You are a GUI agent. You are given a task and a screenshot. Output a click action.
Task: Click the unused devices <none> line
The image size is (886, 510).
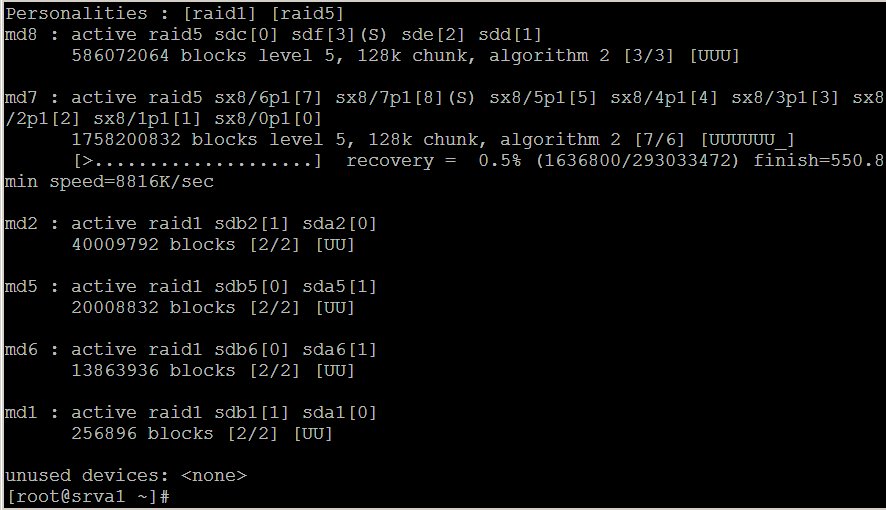126,476
